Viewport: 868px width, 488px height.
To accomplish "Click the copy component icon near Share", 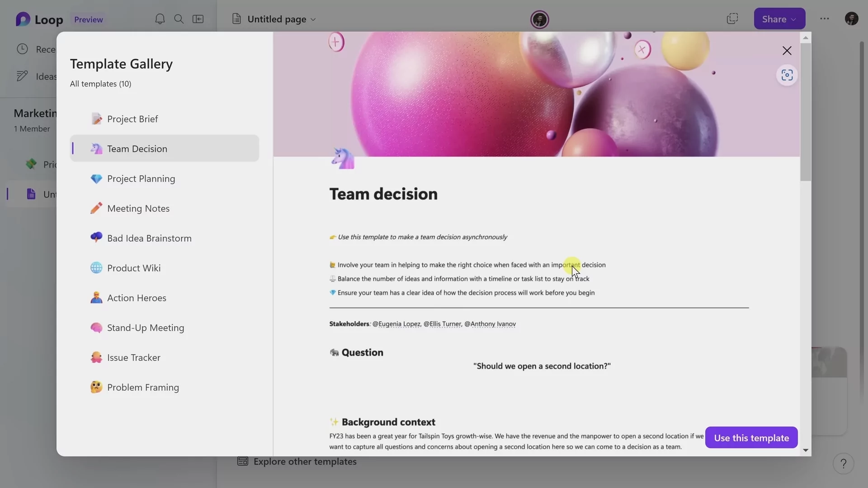I will click(732, 19).
